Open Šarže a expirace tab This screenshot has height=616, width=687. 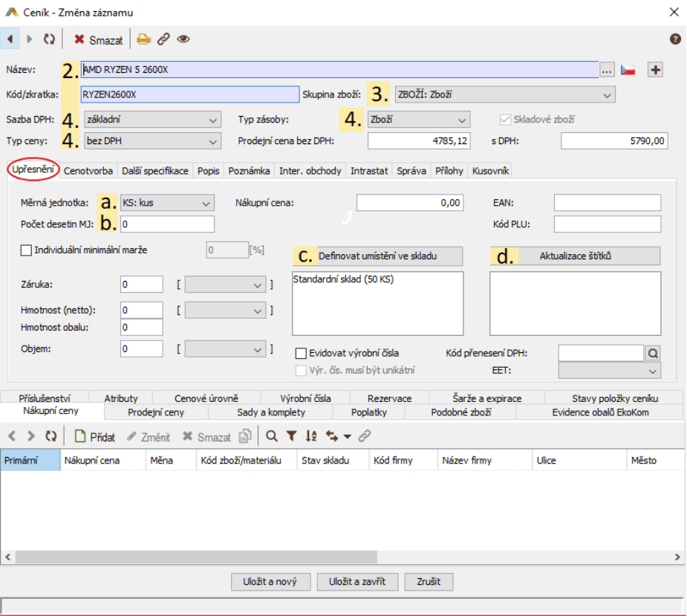pyautogui.click(x=486, y=398)
